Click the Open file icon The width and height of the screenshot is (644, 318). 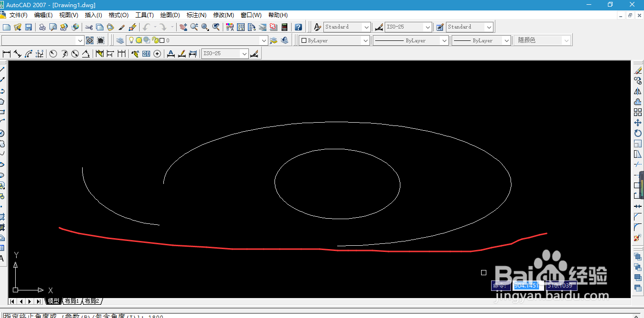pyautogui.click(x=18, y=27)
